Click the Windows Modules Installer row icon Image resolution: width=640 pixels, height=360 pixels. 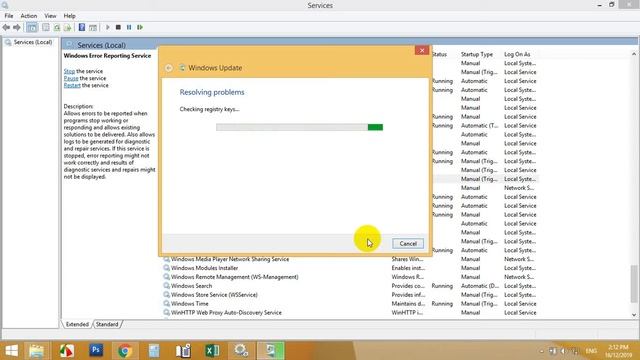[x=167, y=268]
